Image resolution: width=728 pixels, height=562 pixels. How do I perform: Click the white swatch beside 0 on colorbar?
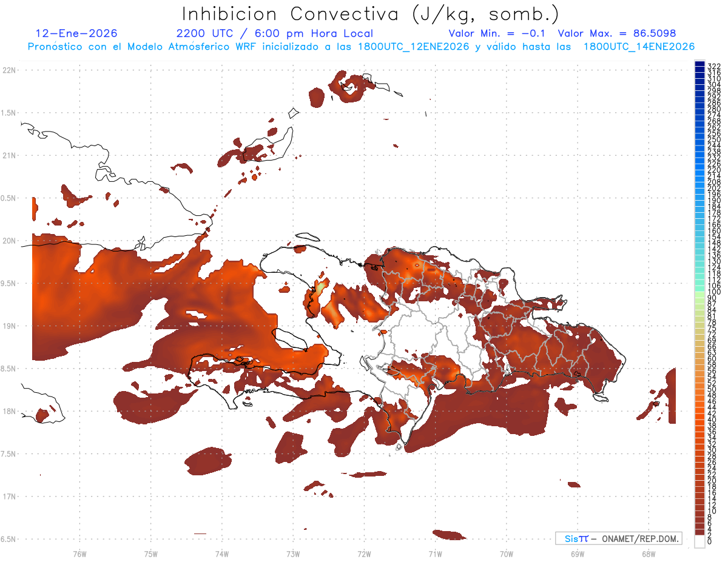click(699, 541)
